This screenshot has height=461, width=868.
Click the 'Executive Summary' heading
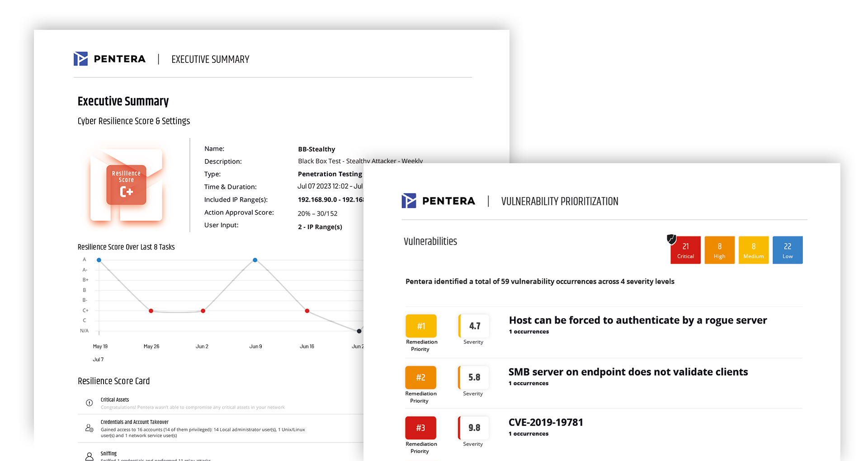(x=123, y=101)
